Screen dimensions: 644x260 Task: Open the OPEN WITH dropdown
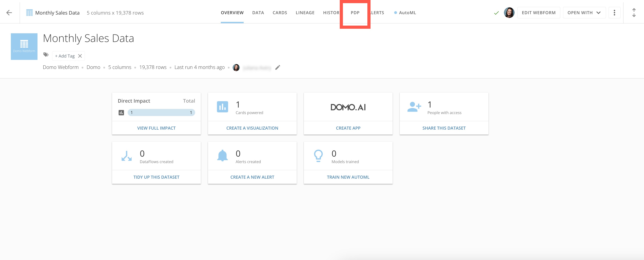584,12
